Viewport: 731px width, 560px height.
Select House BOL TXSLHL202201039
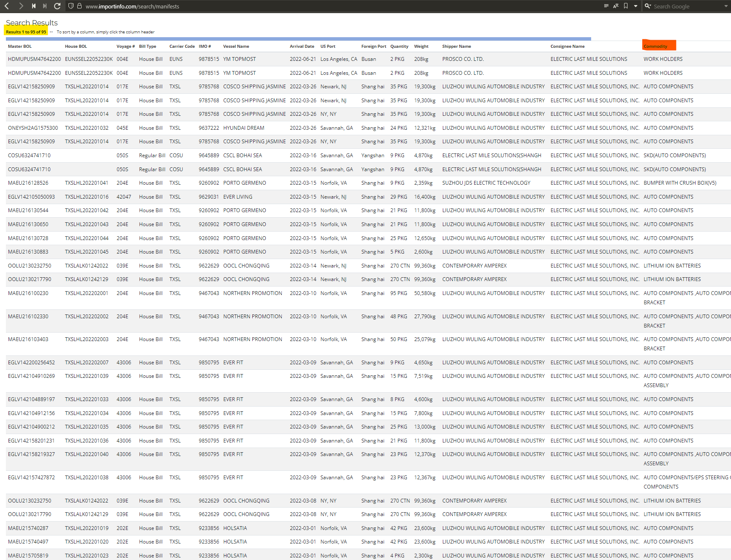point(87,376)
